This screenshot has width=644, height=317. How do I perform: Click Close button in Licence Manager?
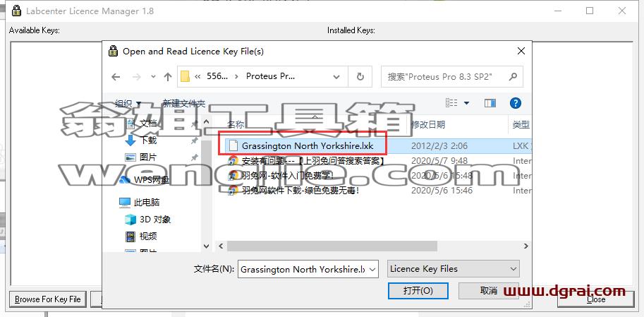point(596,299)
